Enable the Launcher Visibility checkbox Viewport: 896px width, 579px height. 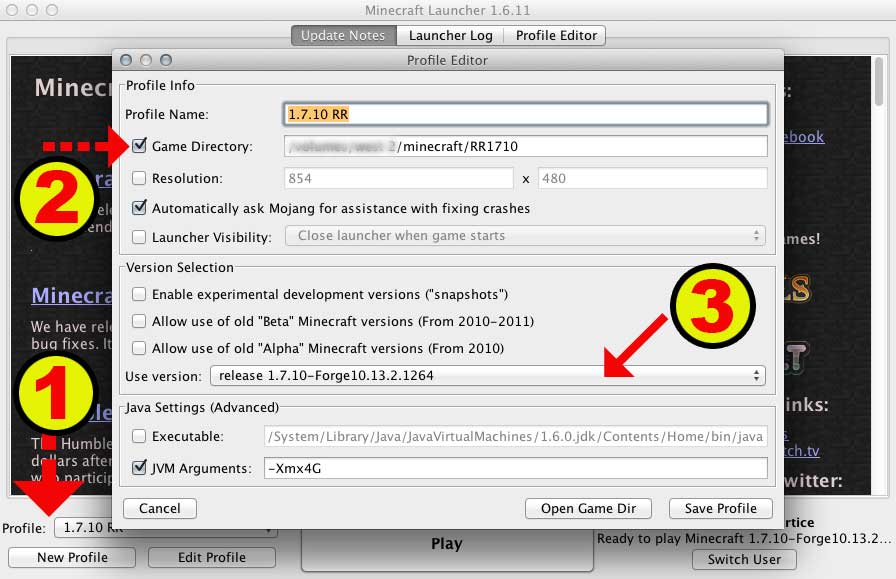coord(139,237)
